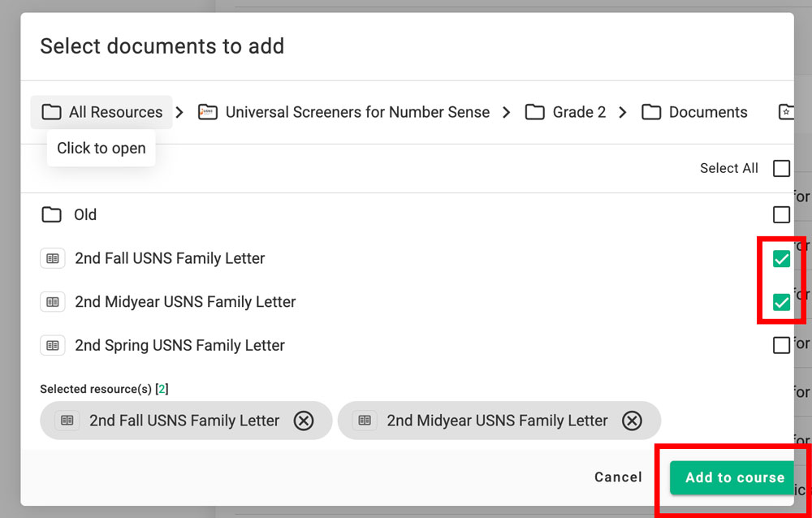Click document icon beside 2nd Spring letter
Screen dimensions: 812x518
click(53, 345)
